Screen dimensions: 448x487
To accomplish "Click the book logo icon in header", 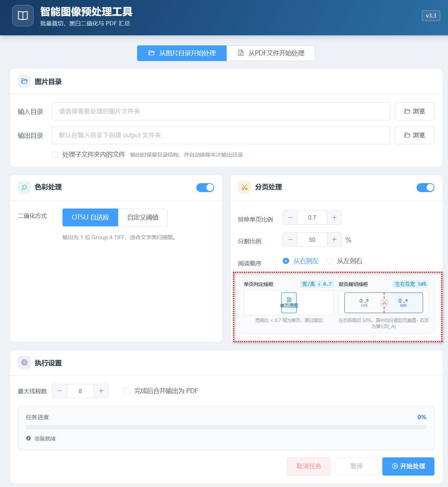I will pos(23,16).
